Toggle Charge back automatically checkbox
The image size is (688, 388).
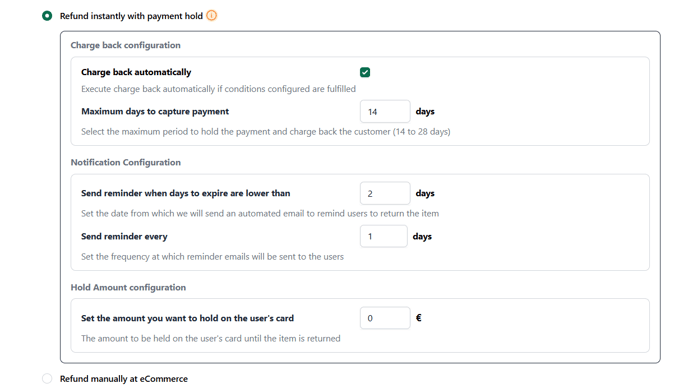[365, 72]
